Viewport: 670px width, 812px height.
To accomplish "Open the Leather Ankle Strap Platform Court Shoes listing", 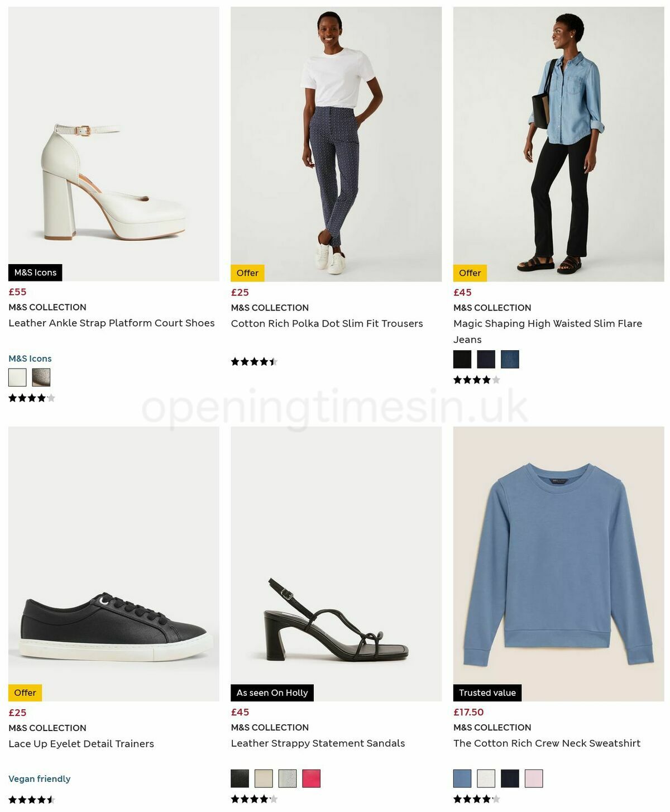I will pyautogui.click(x=112, y=323).
